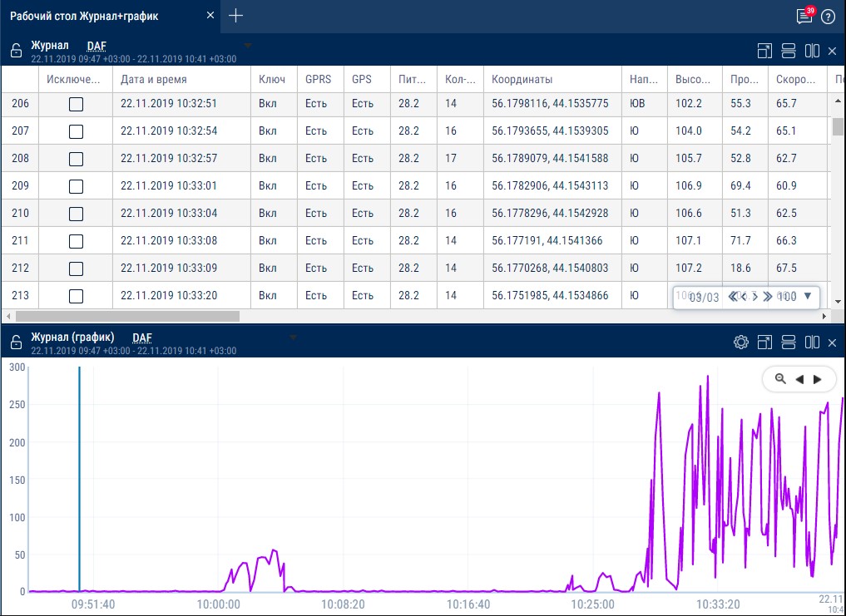Open the help question mark icon

[829, 17]
